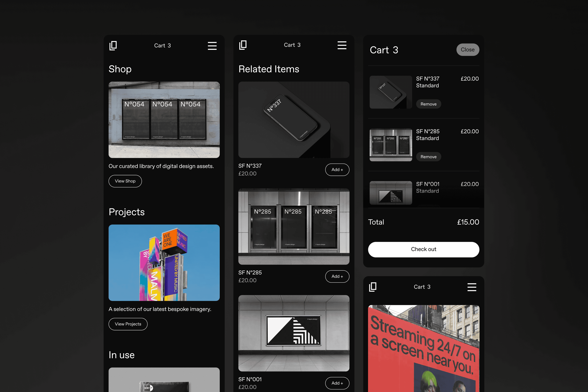Add SF N°001 to cart

337,383
